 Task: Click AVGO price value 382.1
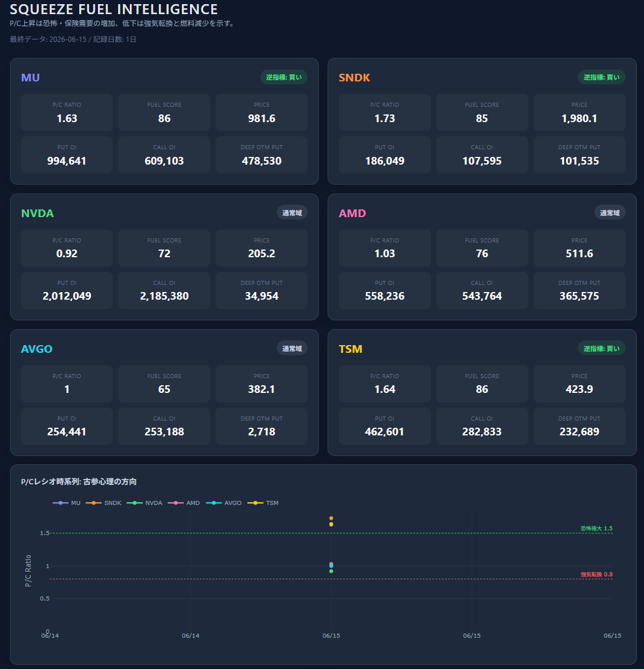[261, 389]
